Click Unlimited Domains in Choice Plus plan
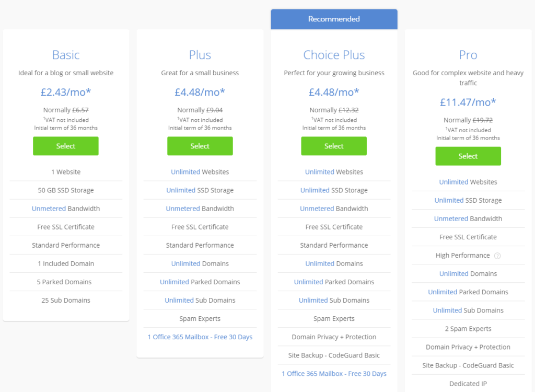Viewport: 535px width, 392px height. click(334, 263)
